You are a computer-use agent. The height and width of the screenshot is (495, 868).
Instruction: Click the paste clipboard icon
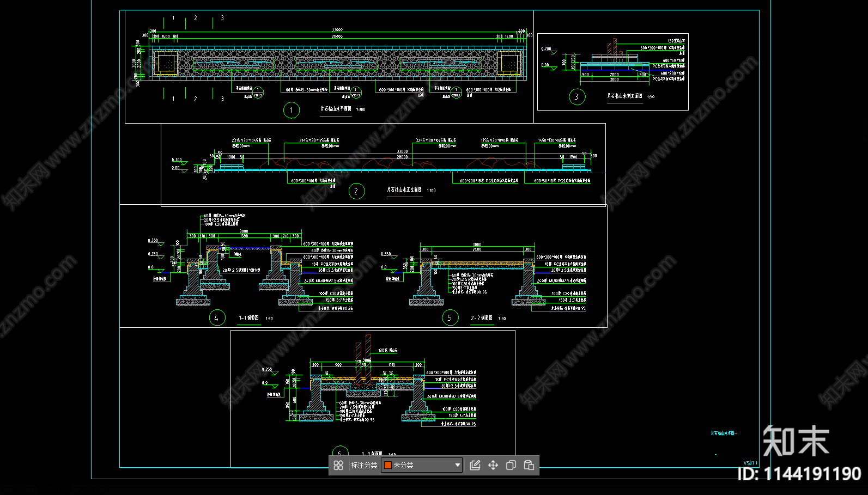click(x=529, y=465)
